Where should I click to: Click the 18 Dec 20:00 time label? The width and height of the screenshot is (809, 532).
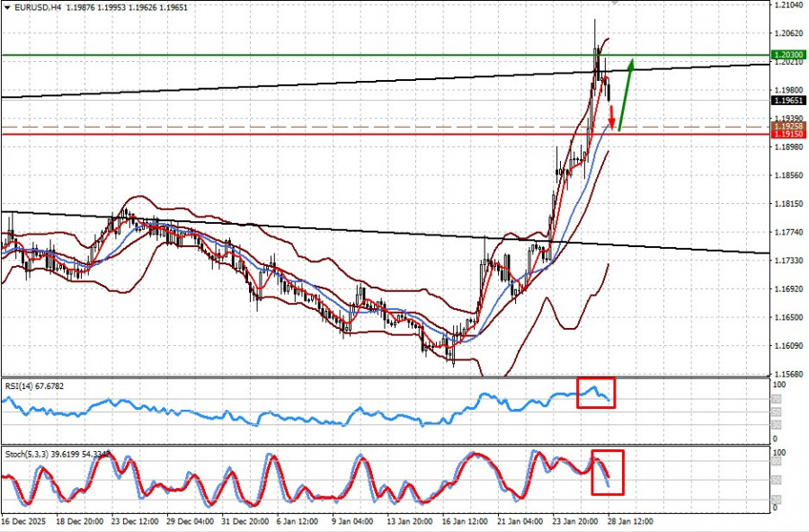click(79, 521)
